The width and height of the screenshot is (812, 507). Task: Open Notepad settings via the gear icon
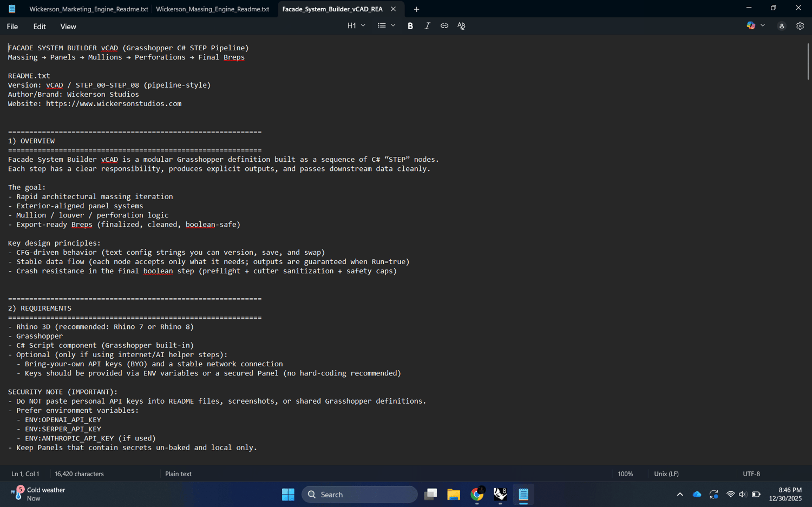click(800, 26)
